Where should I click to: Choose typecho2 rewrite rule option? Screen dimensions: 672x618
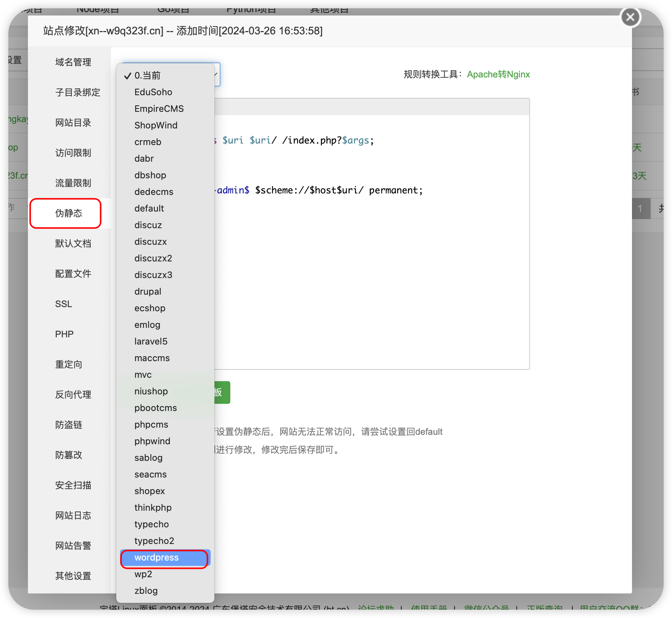tap(154, 541)
